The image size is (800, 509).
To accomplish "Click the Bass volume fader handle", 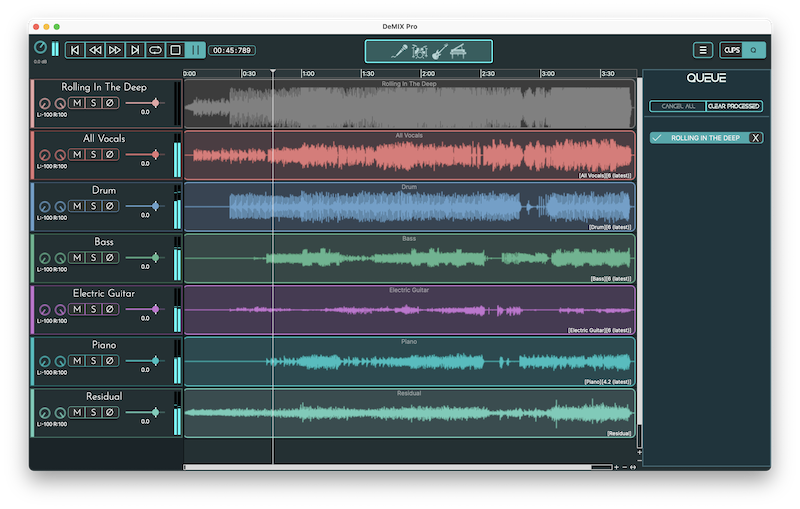I will click(x=155, y=257).
